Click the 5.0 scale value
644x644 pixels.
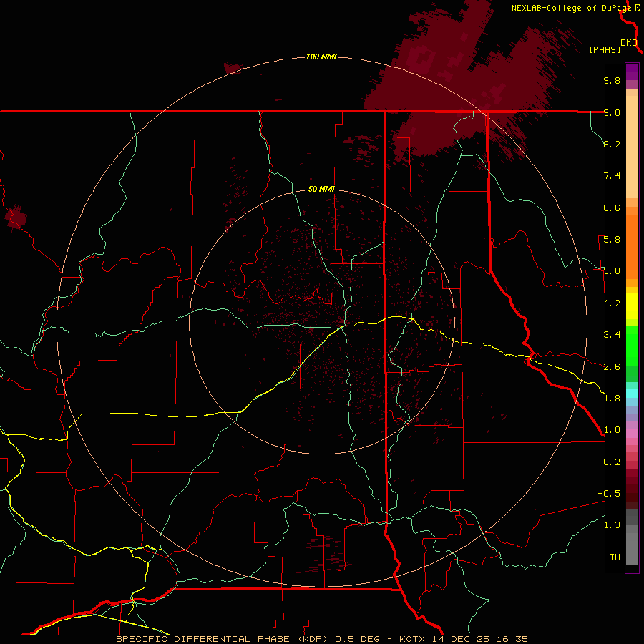(612, 271)
